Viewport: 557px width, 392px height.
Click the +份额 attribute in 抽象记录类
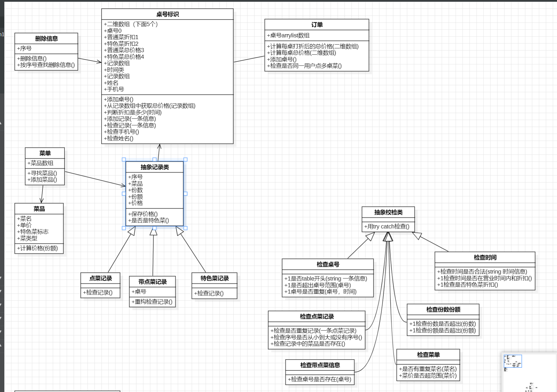coord(135,197)
